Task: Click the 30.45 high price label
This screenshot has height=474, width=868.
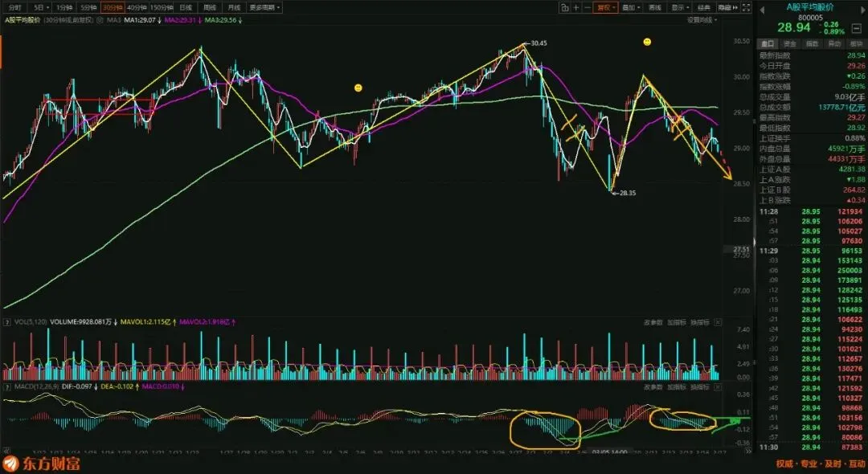Action: [x=538, y=43]
